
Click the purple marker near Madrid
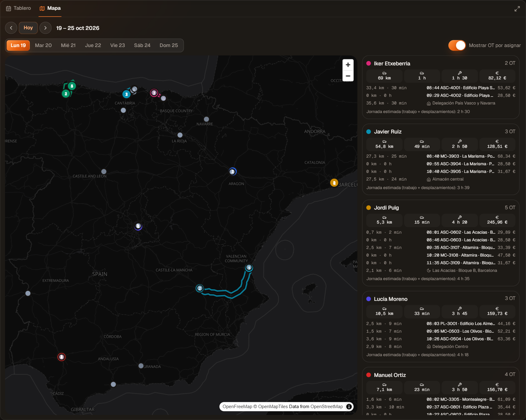(138, 226)
